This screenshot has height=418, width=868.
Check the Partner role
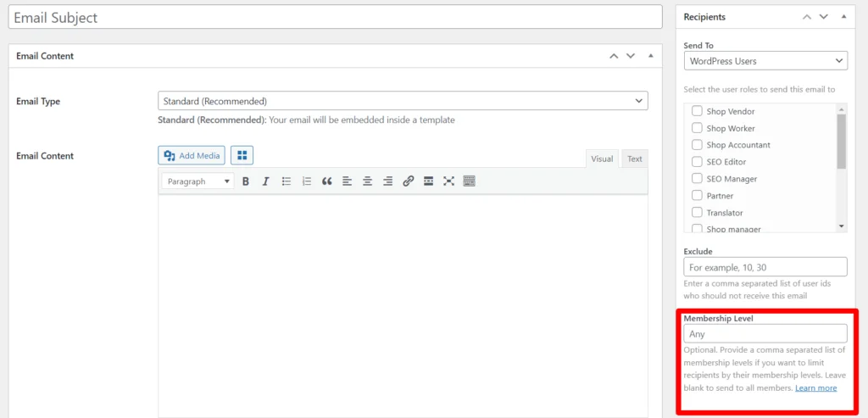click(x=697, y=196)
